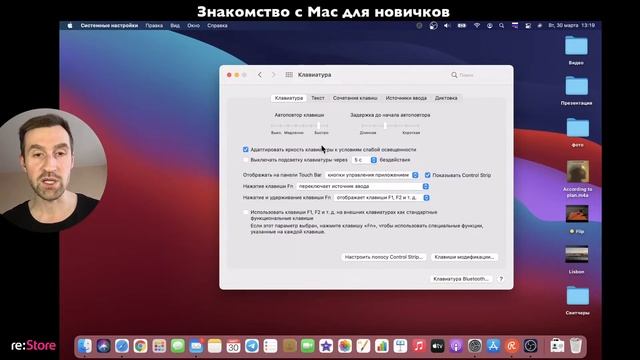This screenshot has height=360, width=640.
Task: Click the preferences search field
Action: tap(478, 75)
